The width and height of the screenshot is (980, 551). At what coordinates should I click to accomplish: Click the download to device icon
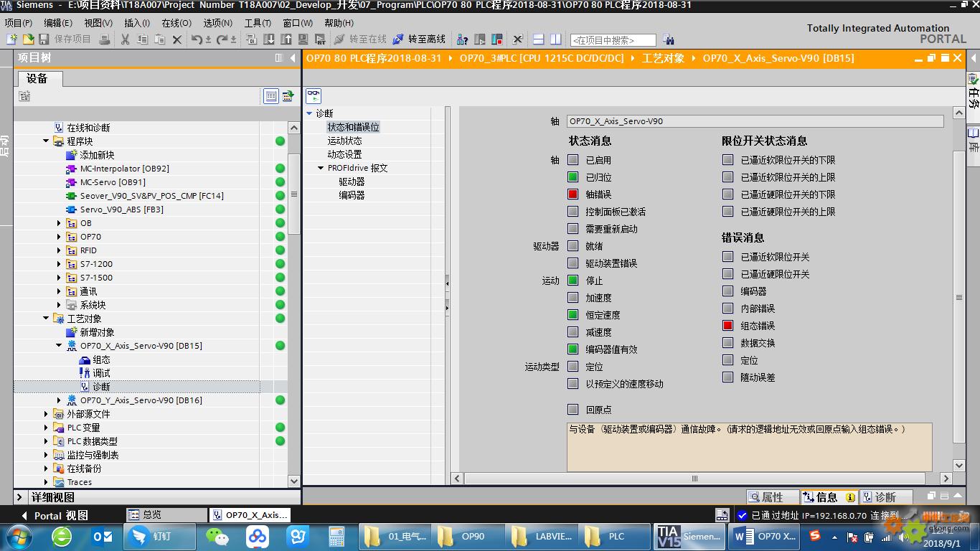[269, 39]
